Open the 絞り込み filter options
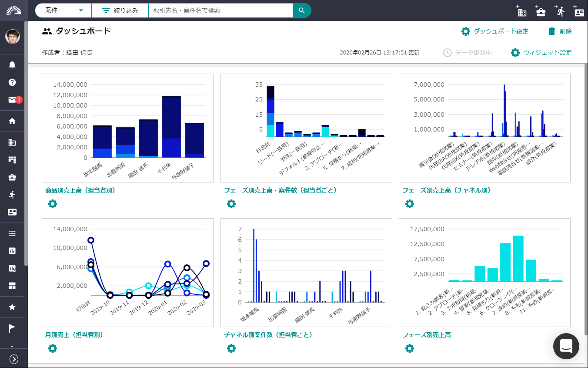The image size is (588, 368). pyautogui.click(x=120, y=10)
